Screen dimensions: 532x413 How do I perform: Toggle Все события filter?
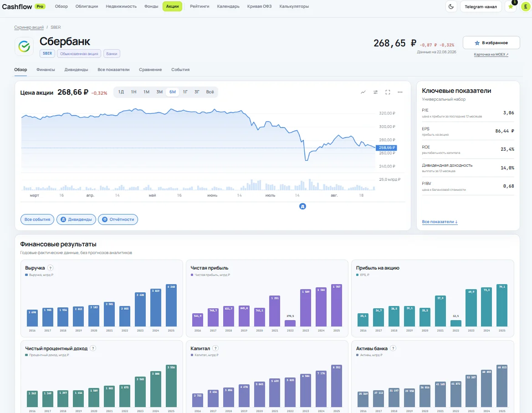coord(37,219)
